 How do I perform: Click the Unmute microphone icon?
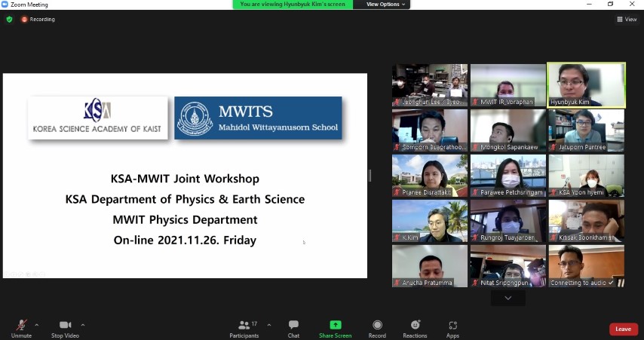(21, 325)
